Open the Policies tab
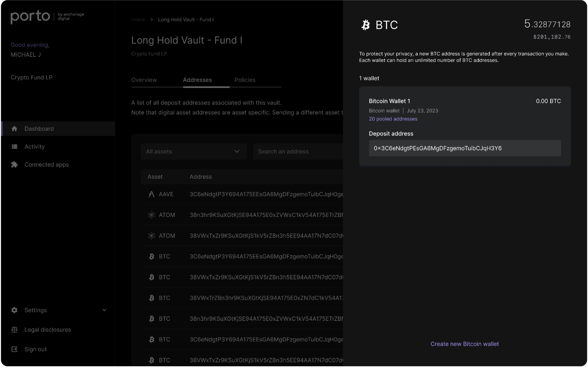 (x=245, y=80)
